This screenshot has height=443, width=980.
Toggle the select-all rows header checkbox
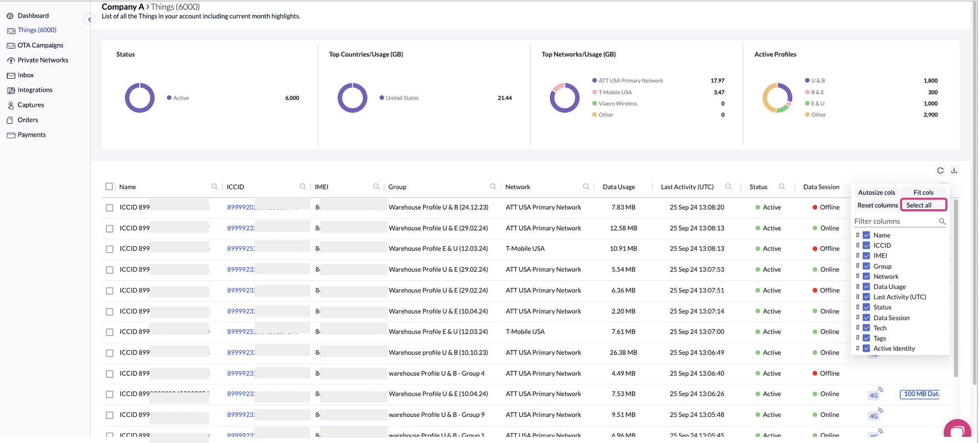109,187
